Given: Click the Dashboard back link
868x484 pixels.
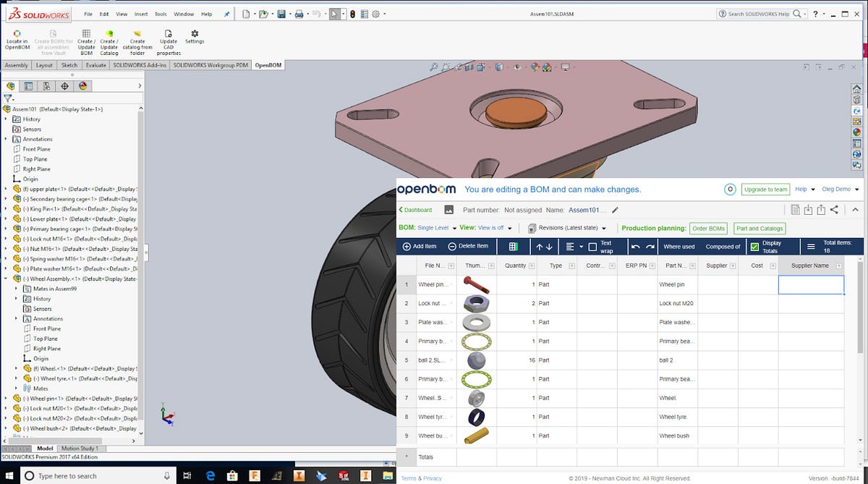Looking at the screenshot, I should 416,210.
